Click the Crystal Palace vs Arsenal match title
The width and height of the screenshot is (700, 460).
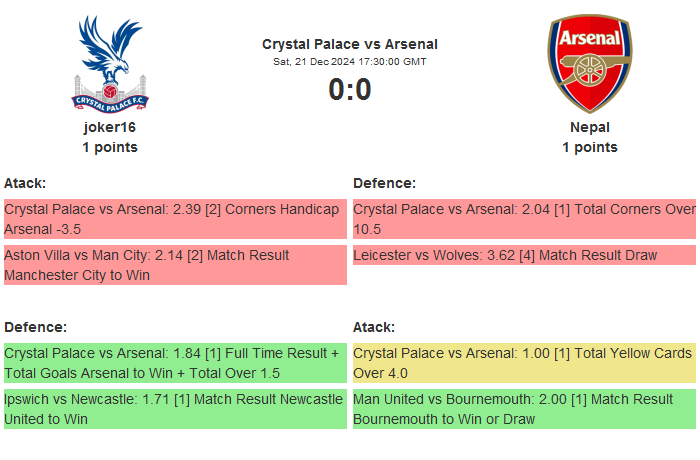click(x=350, y=44)
